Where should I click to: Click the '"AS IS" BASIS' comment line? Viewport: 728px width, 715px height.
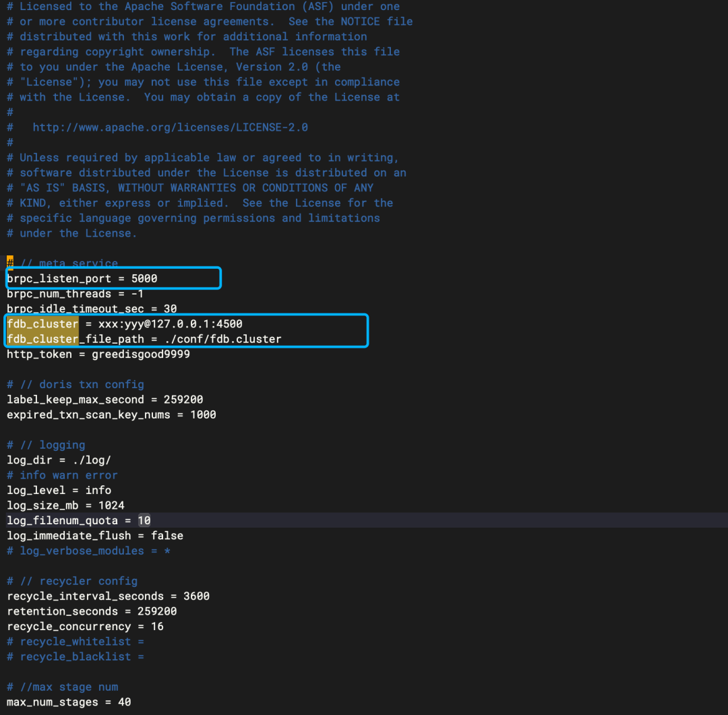(190, 187)
